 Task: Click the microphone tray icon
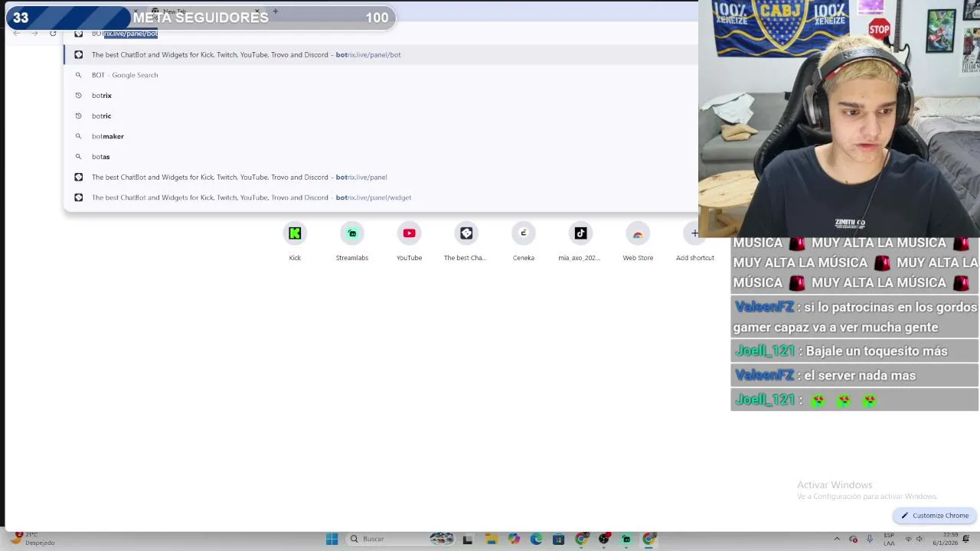(870, 539)
